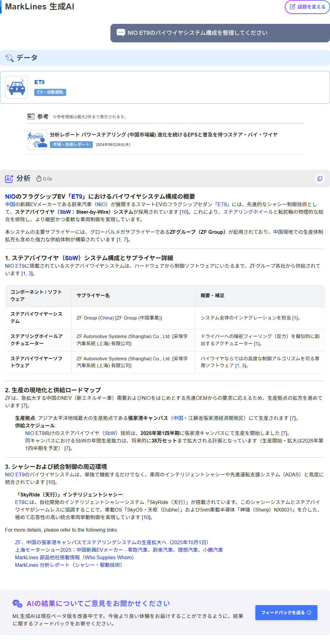
Task: Click the フィードバックを送る button
Action: pos(286,613)
